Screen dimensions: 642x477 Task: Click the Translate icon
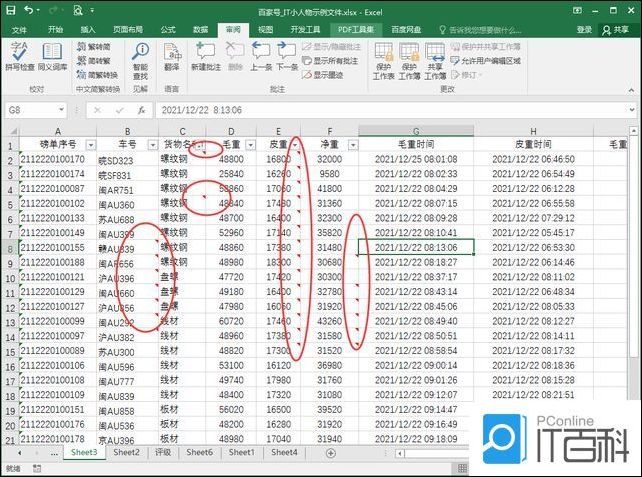point(172,56)
